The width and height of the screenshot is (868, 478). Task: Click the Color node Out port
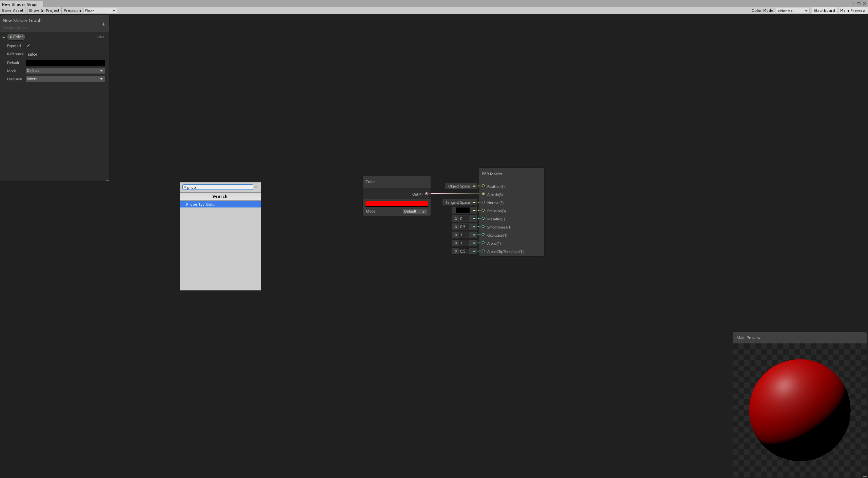(x=427, y=194)
